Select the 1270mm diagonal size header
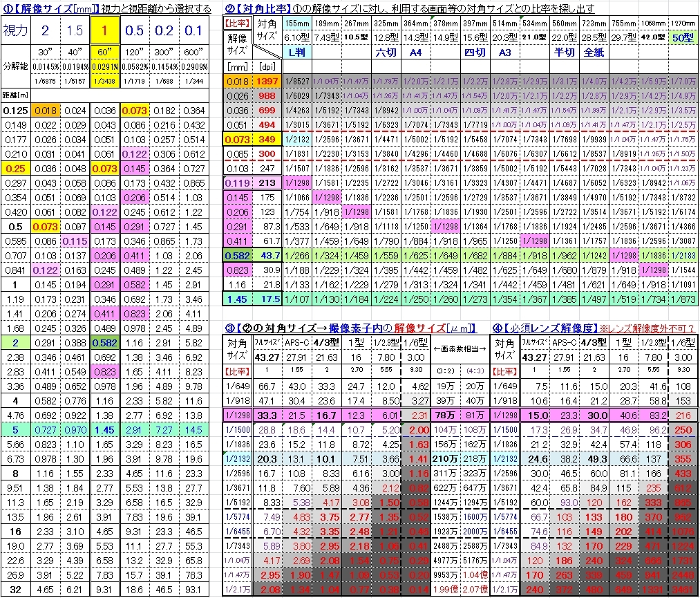Image resolution: width=700 pixels, height=598 pixels. pos(683,23)
